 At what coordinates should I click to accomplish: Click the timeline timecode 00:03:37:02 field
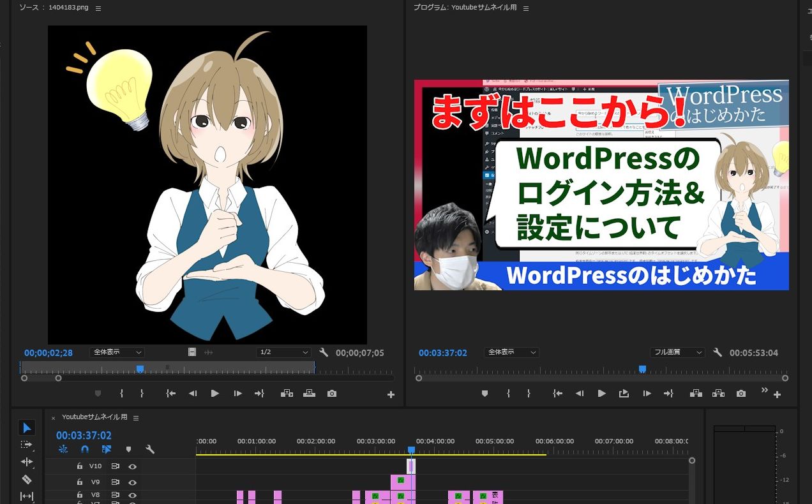(84, 435)
